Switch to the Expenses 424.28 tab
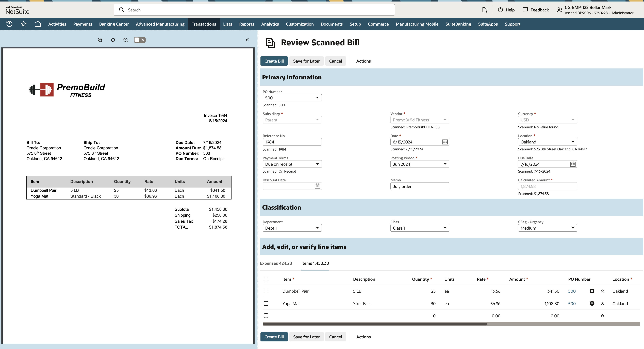Screen dimensions: 644x349 click(x=276, y=263)
